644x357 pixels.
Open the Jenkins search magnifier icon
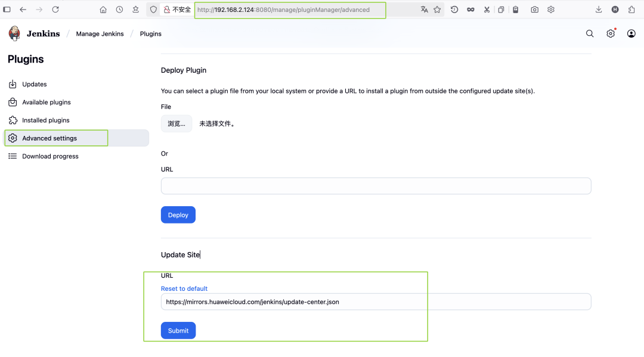(x=590, y=33)
